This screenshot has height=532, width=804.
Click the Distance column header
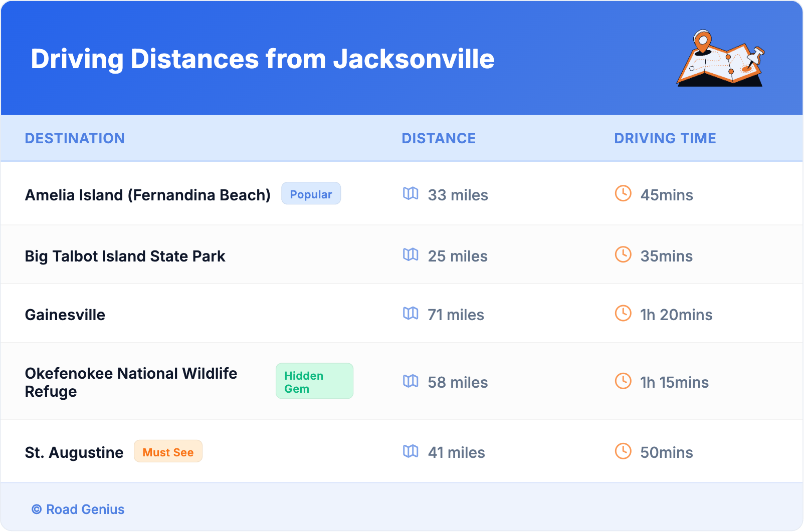coord(439,138)
